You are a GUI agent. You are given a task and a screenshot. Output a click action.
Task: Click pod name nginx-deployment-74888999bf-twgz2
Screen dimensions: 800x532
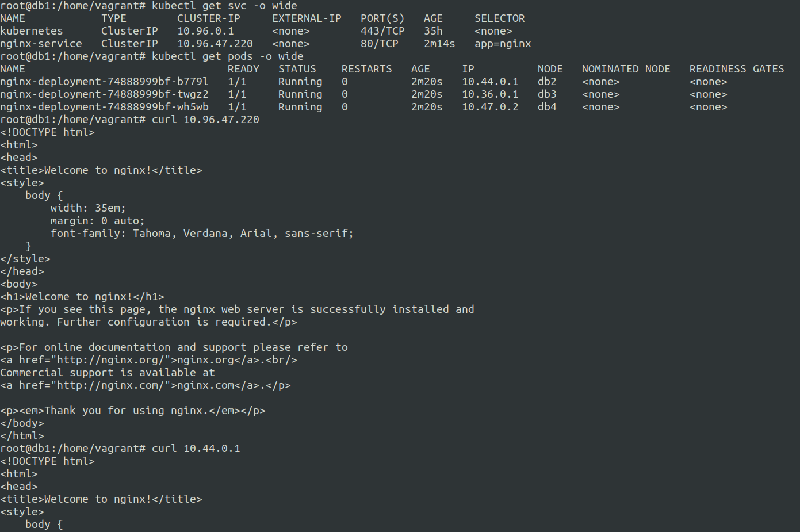click(x=104, y=94)
